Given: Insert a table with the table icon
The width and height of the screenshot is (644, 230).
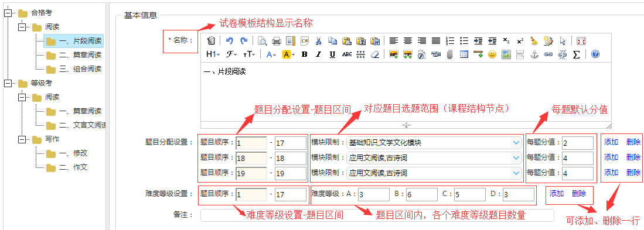Looking at the screenshot, I should point(464,54).
